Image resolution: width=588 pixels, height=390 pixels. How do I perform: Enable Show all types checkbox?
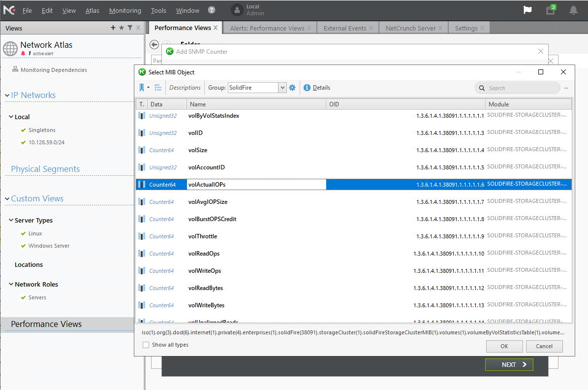pos(146,345)
